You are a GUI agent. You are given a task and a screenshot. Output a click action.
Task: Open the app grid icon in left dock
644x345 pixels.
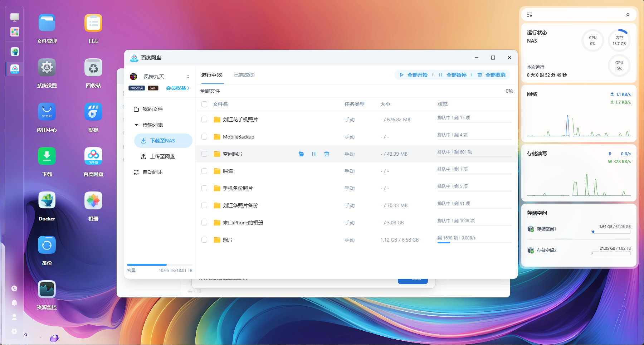15,32
